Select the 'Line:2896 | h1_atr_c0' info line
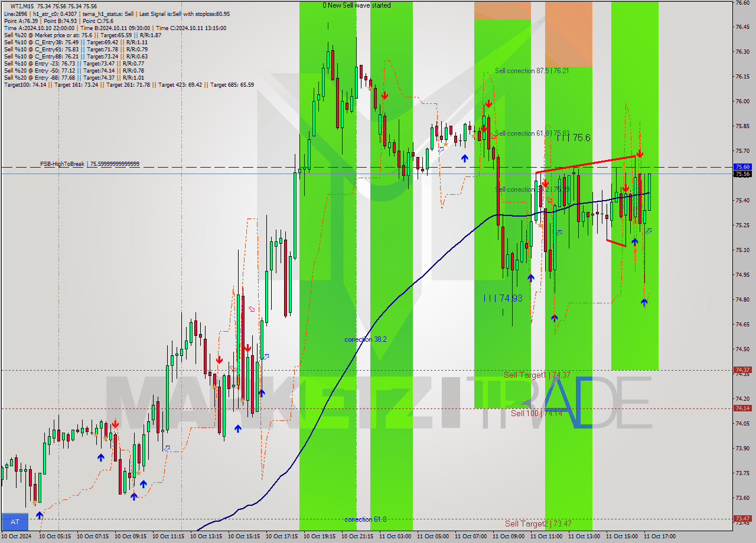 click(x=117, y=14)
